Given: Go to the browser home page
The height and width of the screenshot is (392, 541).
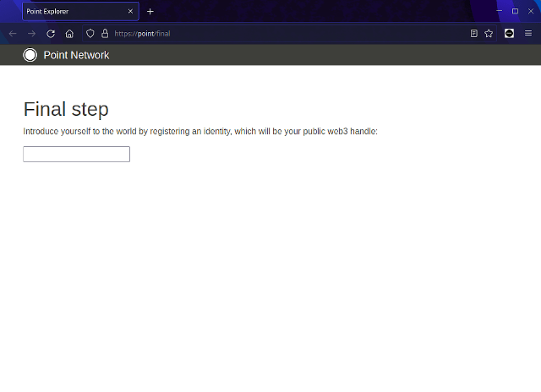Looking at the screenshot, I should click(69, 34).
